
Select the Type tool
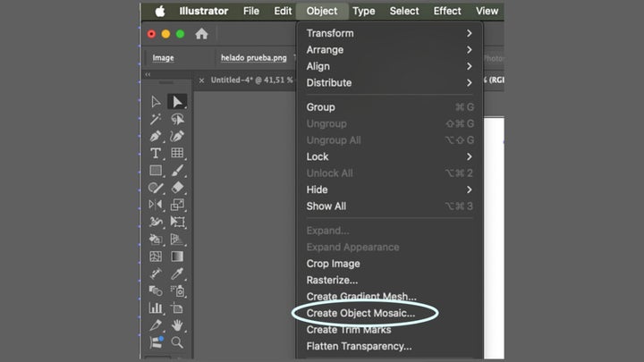[156, 153]
